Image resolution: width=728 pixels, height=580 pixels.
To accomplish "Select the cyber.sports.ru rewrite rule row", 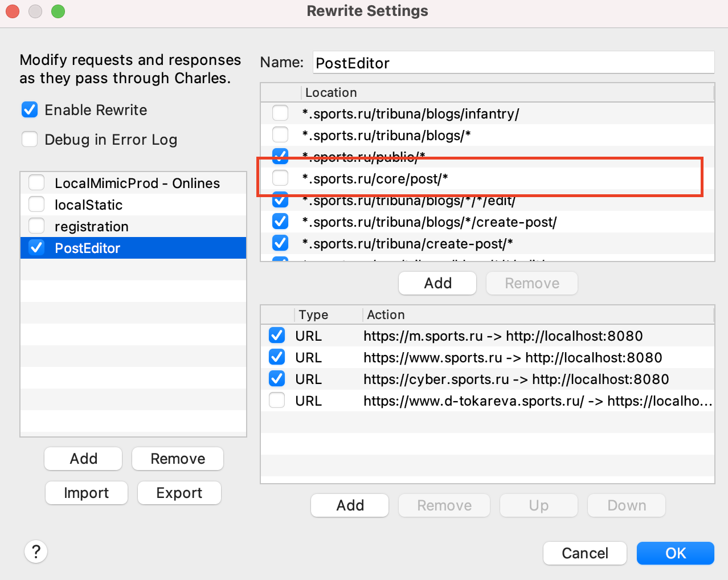I will [x=516, y=379].
